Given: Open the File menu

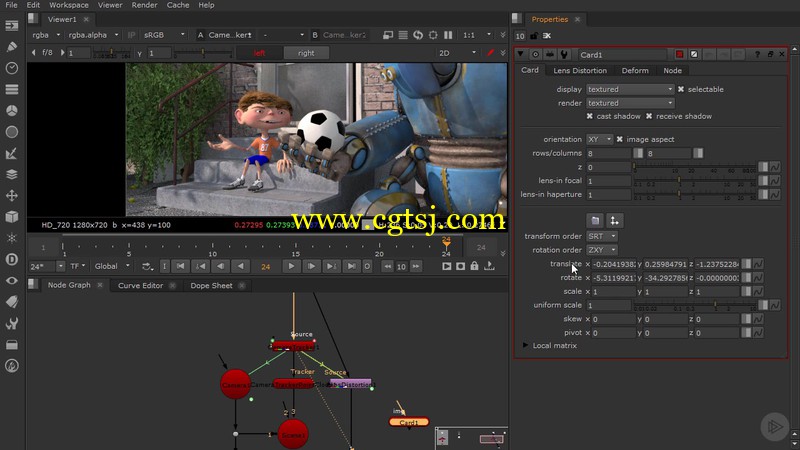Looking at the screenshot, I should tap(11, 5).
